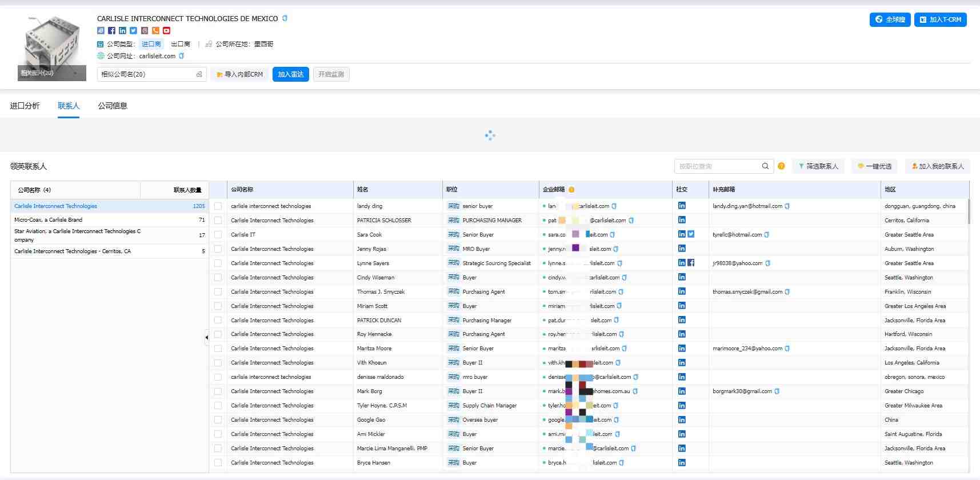Select Carlisle Interconnect Technologies in company list
The height and width of the screenshot is (480, 980).
(x=110, y=206)
